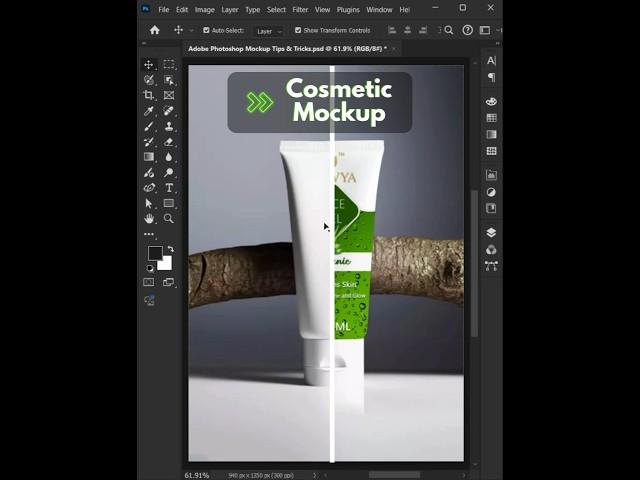Select the Brush tool
640x480 pixels.
click(x=149, y=126)
